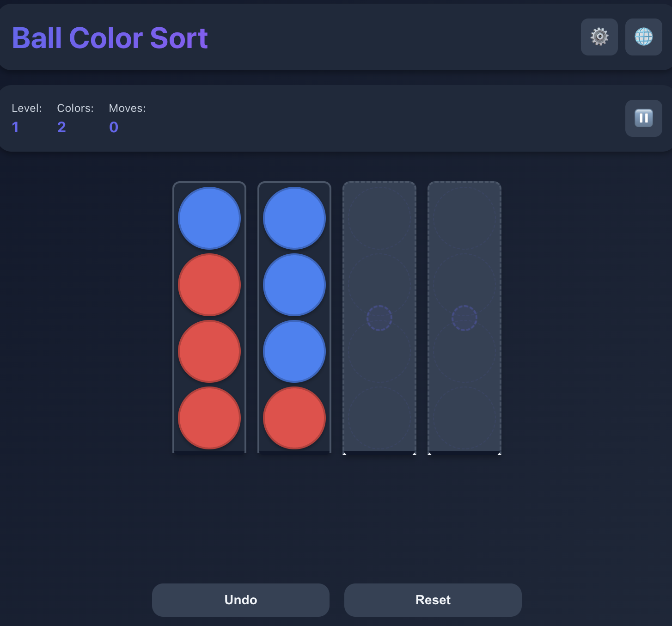Open settings with the gear icon

click(x=599, y=37)
